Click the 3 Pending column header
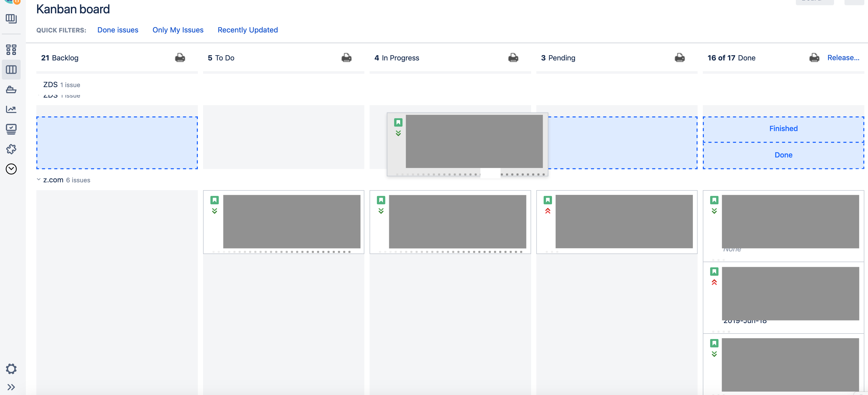The width and height of the screenshot is (868, 395). click(x=558, y=58)
